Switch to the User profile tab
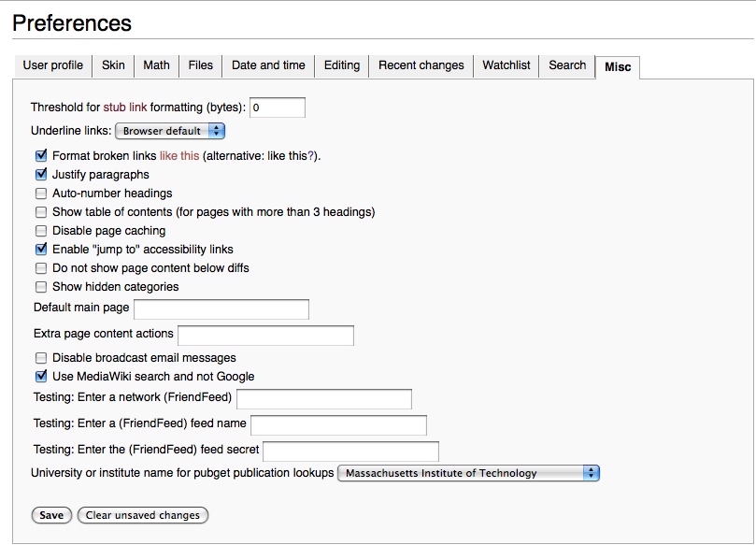This screenshot has width=756, height=545. click(53, 65)
